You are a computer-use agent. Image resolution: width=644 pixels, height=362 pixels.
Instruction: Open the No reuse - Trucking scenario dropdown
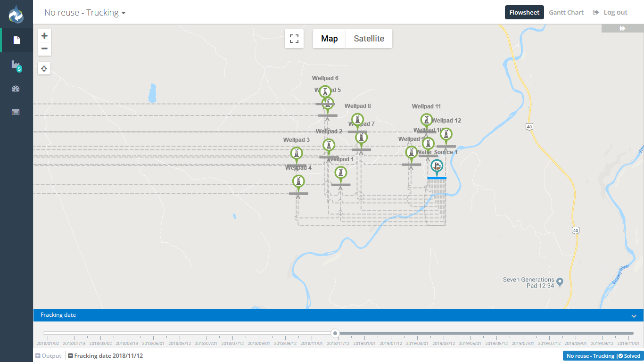[85, 13]
